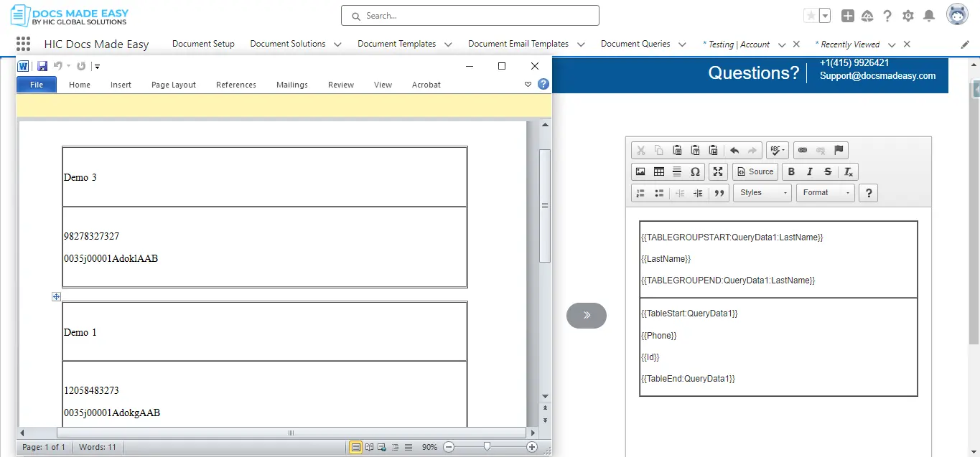Open the spell checker dropdown
The height and width of the screenshot is (457, 980).
778,151
